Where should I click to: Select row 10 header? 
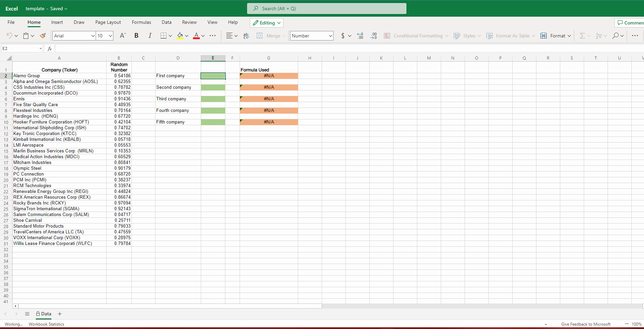click(6, 122)
